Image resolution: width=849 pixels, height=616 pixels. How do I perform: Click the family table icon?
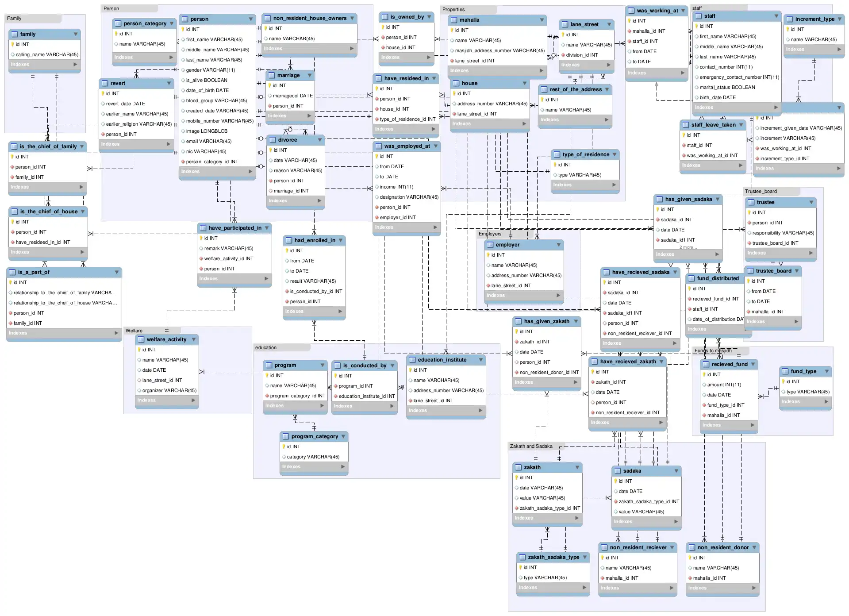pyautogui.click(x=15, y=34)
